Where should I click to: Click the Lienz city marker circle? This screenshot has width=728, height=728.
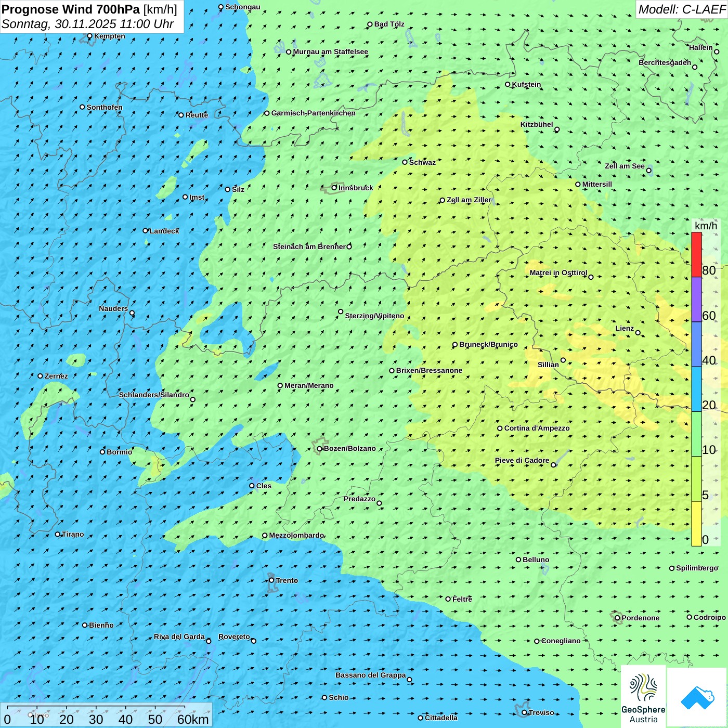pyautogui.click(x=638, y=333)
